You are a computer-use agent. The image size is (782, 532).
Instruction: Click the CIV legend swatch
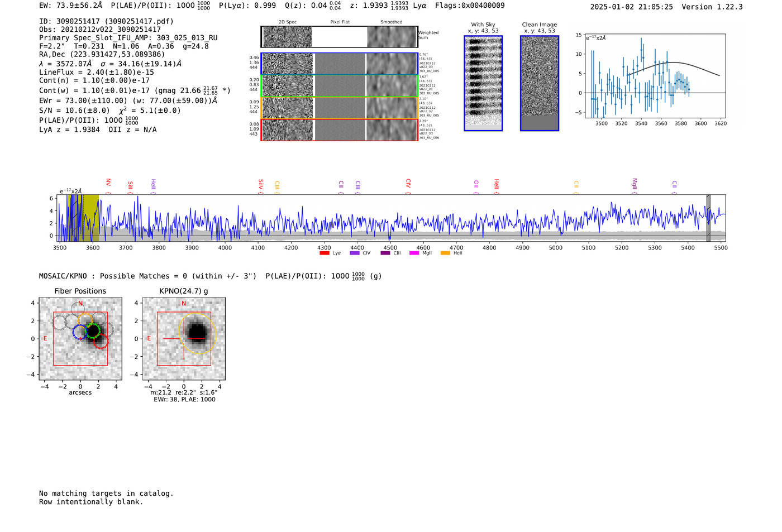(355, 253)
